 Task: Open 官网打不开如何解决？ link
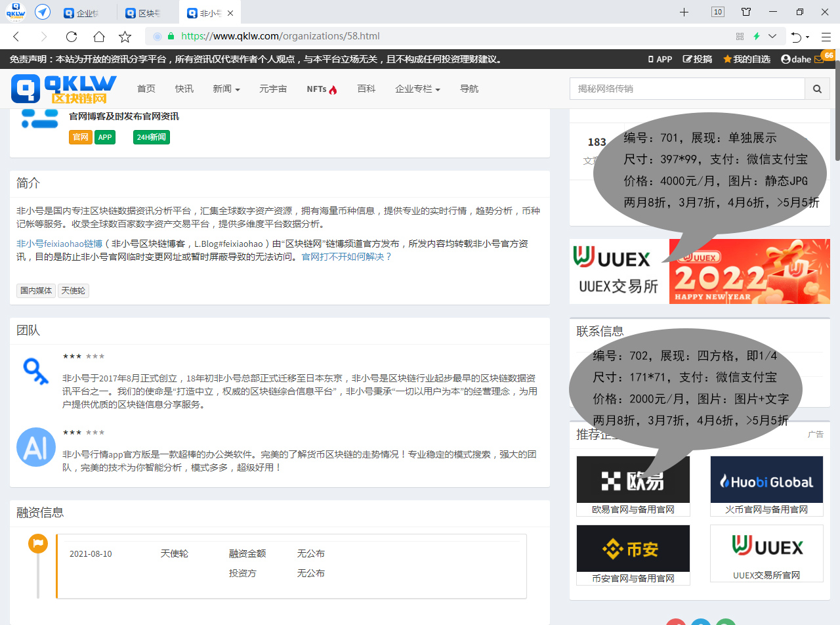pyautogui.click(x=346, y=257)
